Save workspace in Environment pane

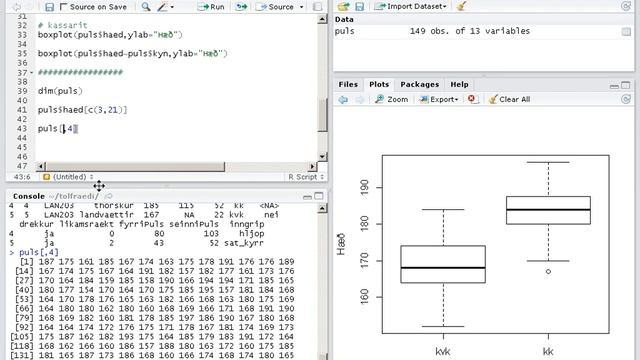pos(360,7)
